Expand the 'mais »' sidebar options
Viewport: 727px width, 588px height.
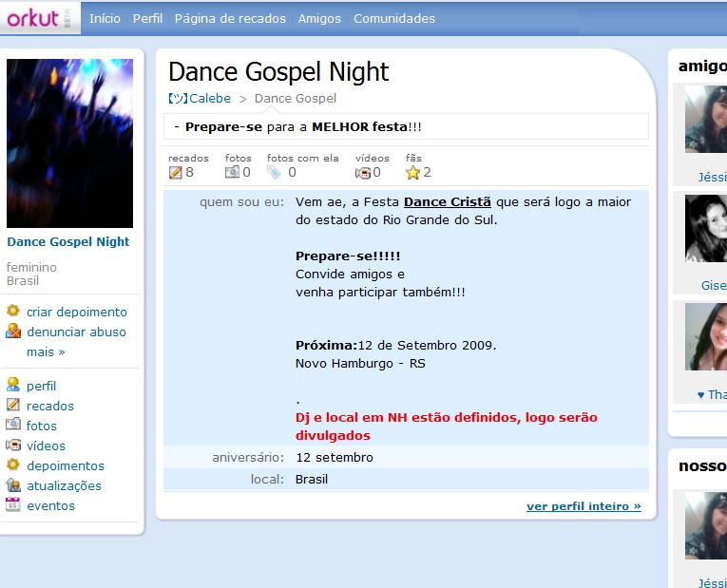46,351
